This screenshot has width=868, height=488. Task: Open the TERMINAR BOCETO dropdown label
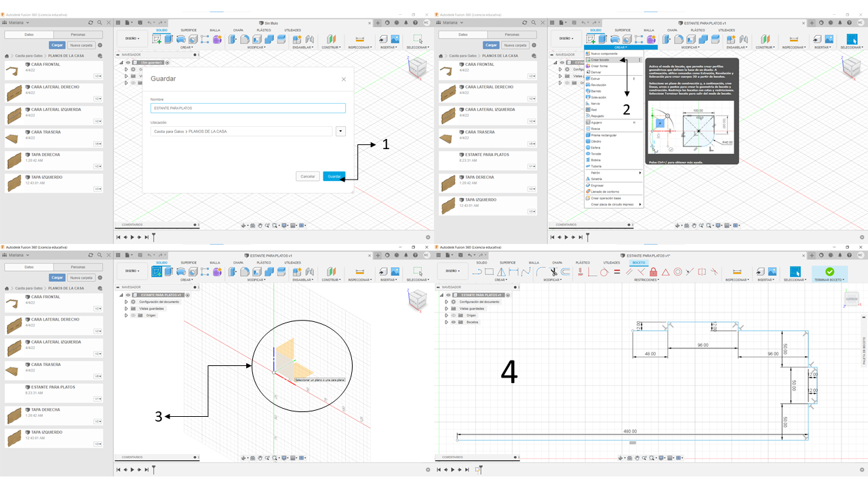pyautogui.click(x=829, y=279)
